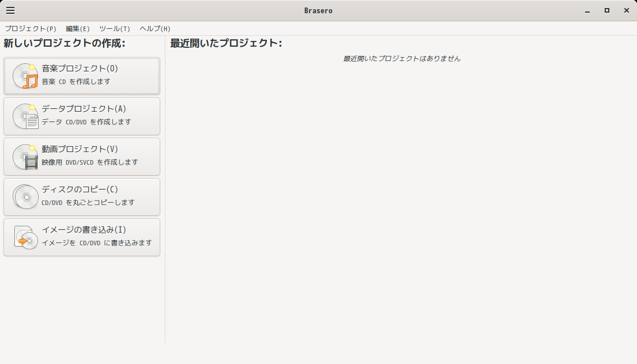The height and width of the screenshot is (364, 637).
Task: Start a new 動画プロジェクト(V)
Action: click(x=82, y=157)
